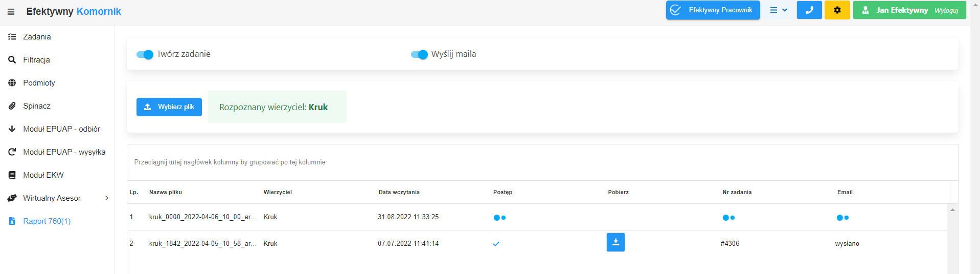Toggle the Twórz zadanie switch
The image size is (980, 274).
click(x=145, y=54)
